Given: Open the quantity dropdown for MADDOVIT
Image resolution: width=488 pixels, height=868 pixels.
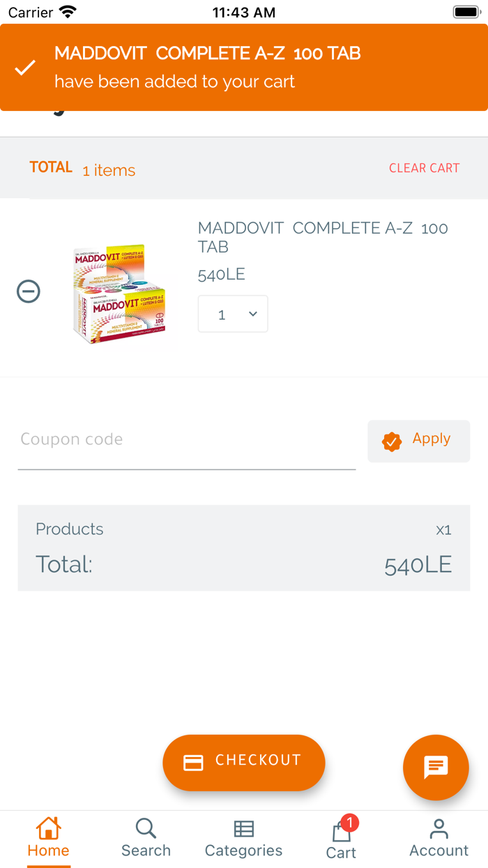Looking at the screenshot, I should (x=233, y=314).
